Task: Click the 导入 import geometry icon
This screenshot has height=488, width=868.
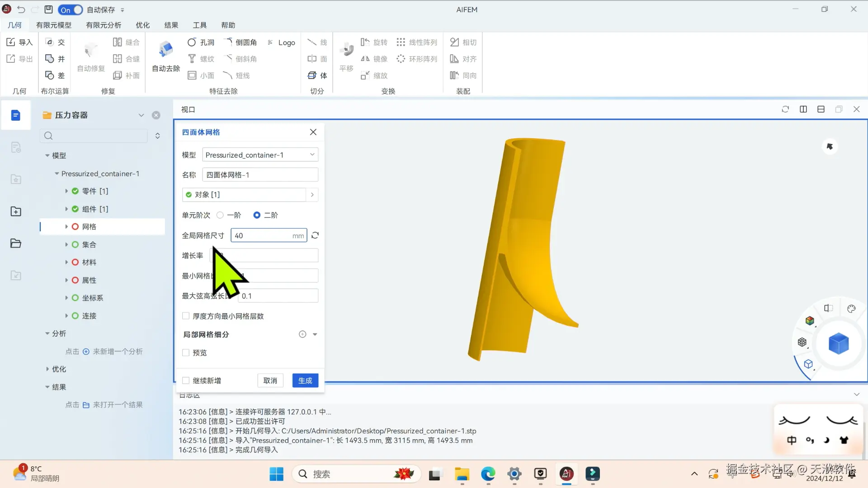Action: [x=11, y=42]
